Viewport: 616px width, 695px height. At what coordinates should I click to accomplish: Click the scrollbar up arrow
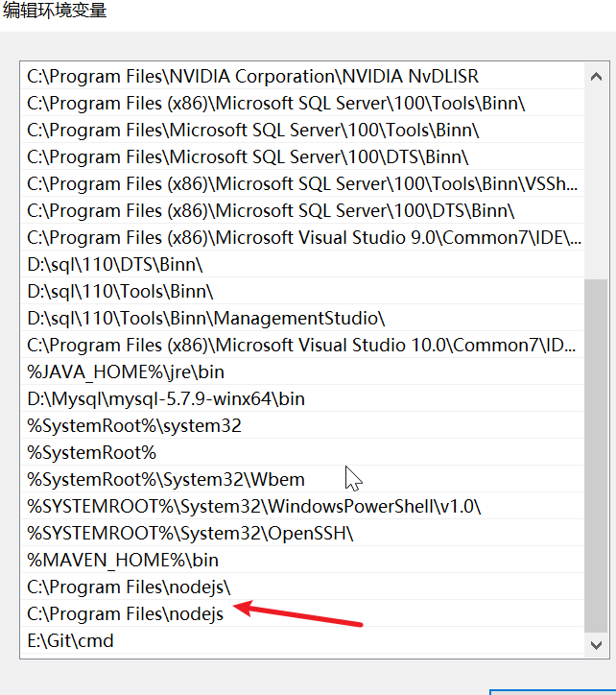pos(596,77)
